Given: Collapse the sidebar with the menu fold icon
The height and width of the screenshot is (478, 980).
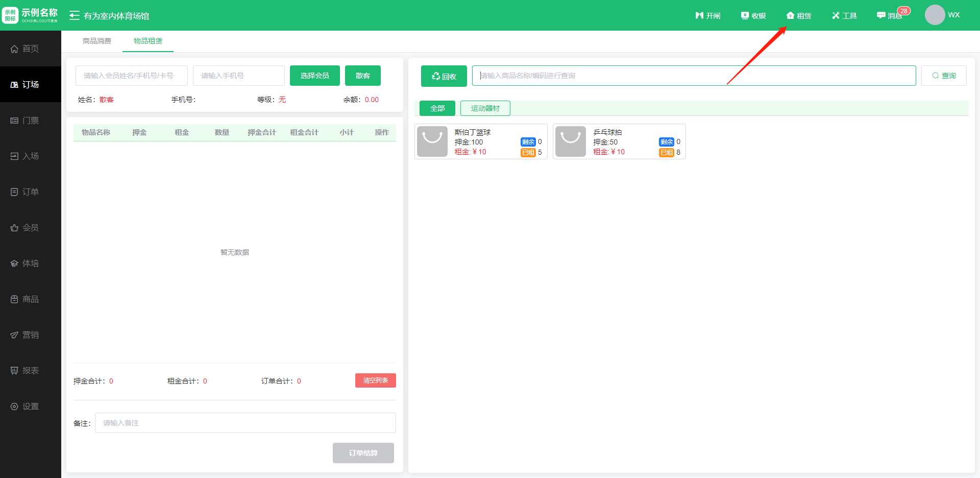Looking at the screenshot, I should pyautogui.click(x=75, y=16).
